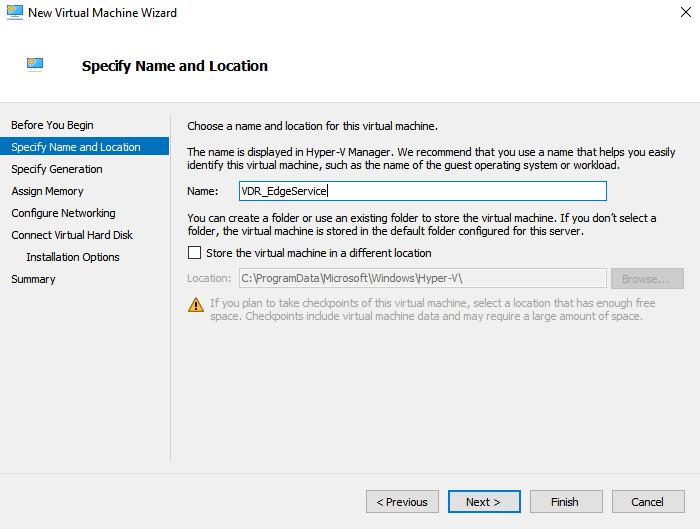Click the Finish button
The width and height of the screenshot is (700, 529).
[566, 502]
